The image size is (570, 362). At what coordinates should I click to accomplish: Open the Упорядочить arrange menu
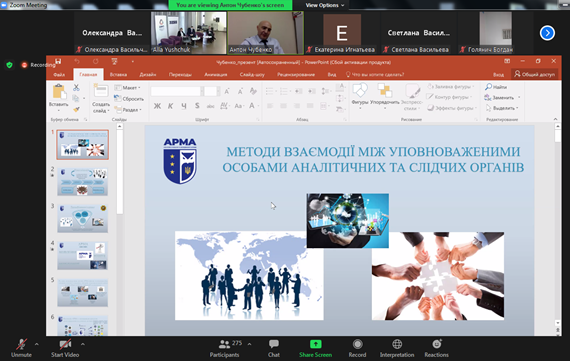(385, 96)
